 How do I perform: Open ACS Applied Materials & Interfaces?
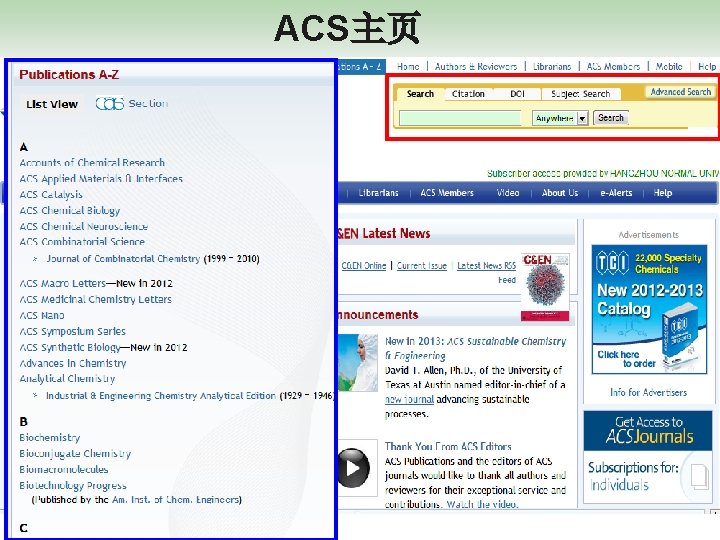[101, 179]
